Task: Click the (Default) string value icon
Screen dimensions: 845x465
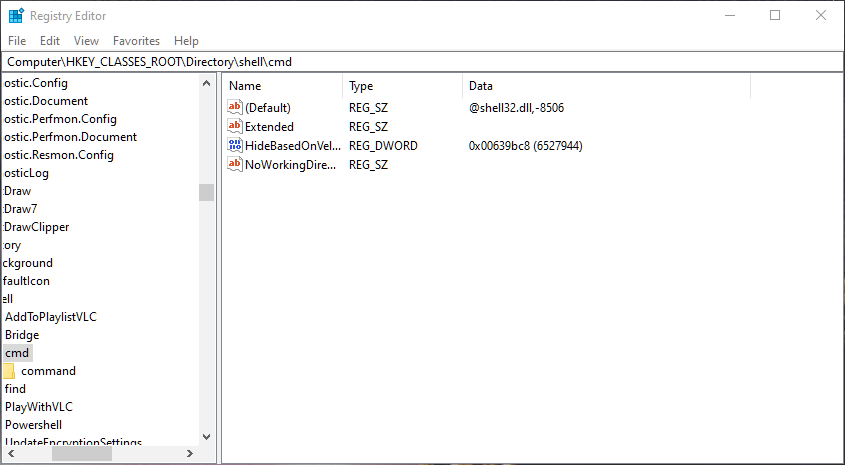Action: pyautogui.click(x=234, y=107)
